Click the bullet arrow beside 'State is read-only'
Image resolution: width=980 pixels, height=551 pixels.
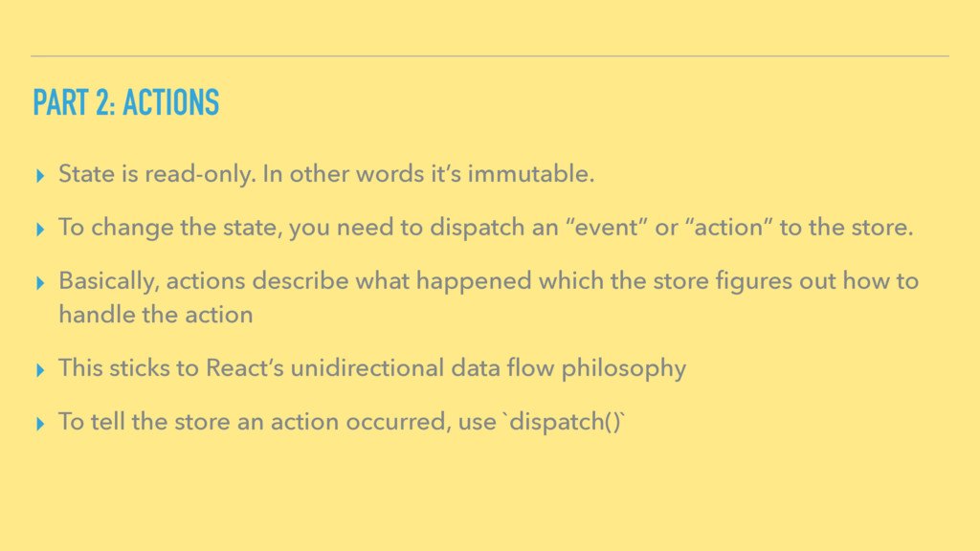coord(40,176)
